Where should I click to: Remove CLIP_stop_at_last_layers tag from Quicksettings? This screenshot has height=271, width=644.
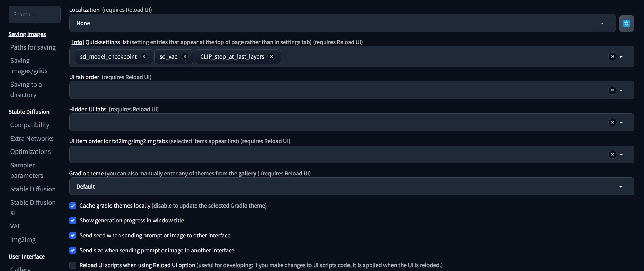(x=272, y=56)
